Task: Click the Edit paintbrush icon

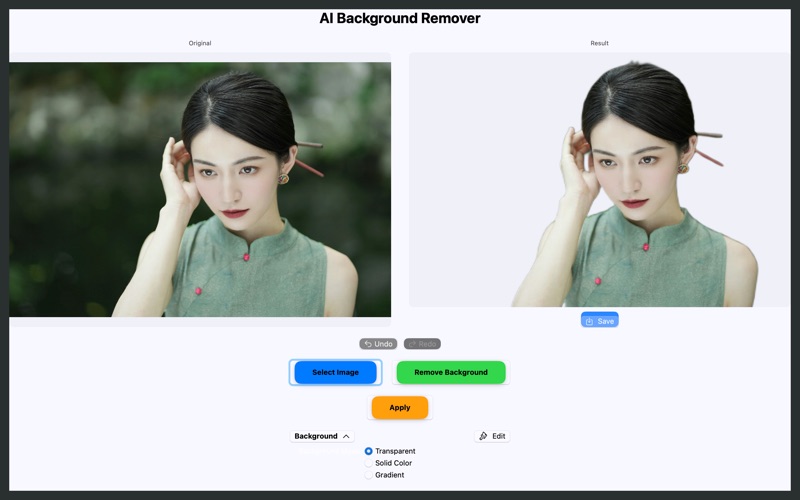Action: (484, 436)
